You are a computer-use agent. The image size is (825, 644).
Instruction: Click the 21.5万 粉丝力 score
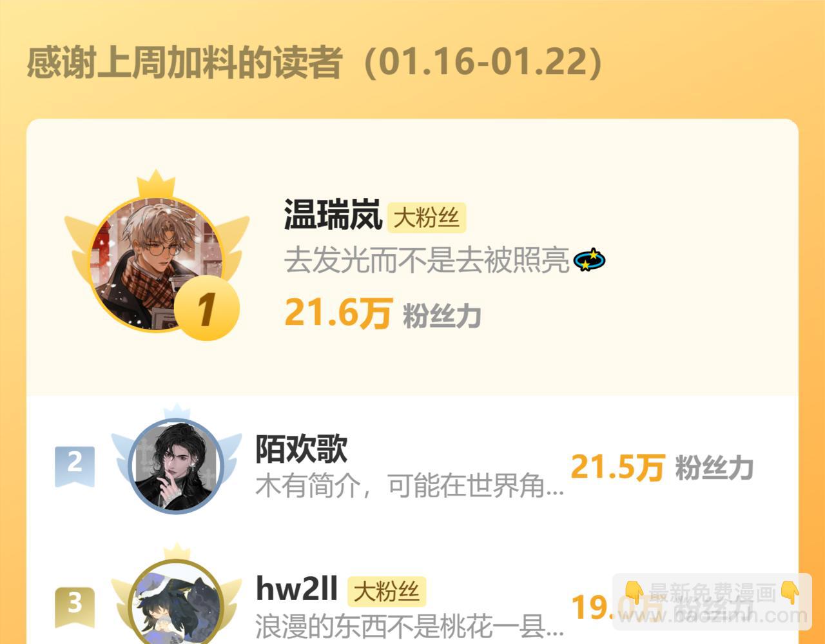tap(662, 467)
